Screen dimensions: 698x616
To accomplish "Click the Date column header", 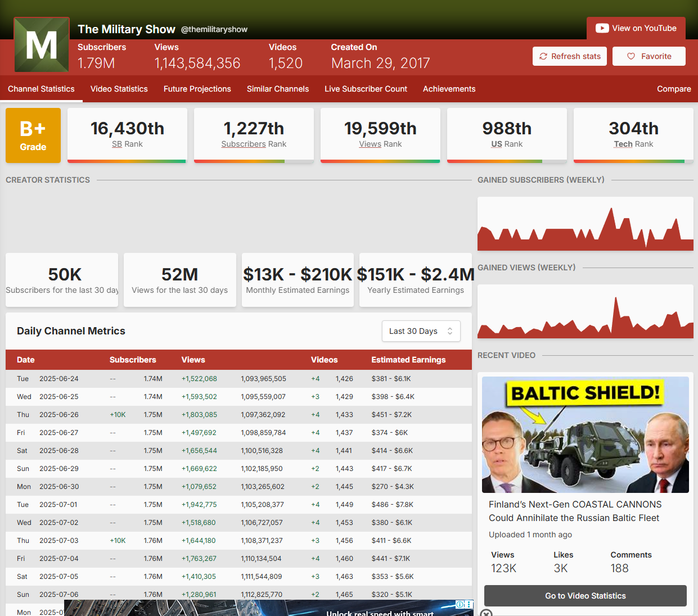I will pos(26,360).
